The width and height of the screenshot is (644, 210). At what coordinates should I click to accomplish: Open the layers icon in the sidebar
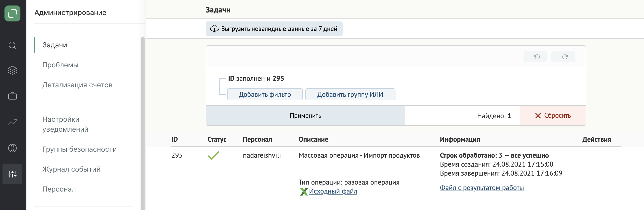click(12, 70)
